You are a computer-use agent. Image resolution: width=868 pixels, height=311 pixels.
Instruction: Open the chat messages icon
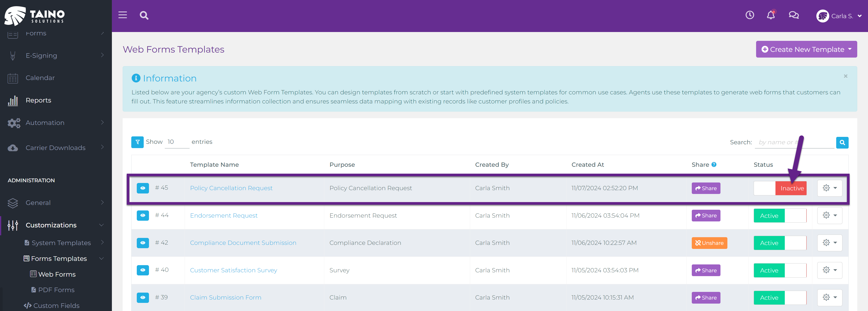[x=794, y=15]
